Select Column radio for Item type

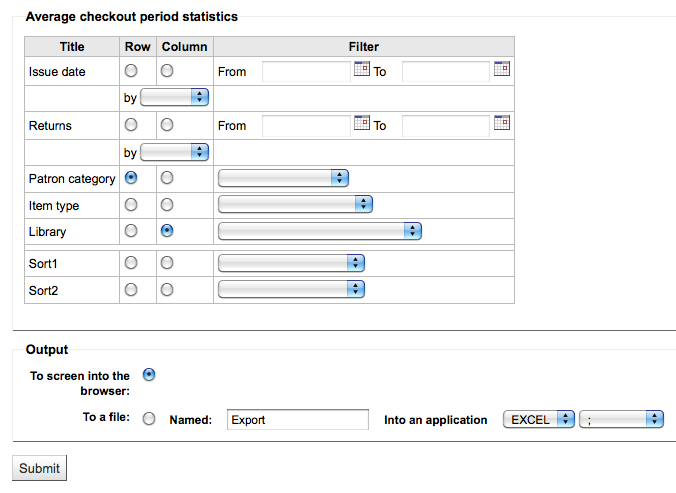point(167,205)
